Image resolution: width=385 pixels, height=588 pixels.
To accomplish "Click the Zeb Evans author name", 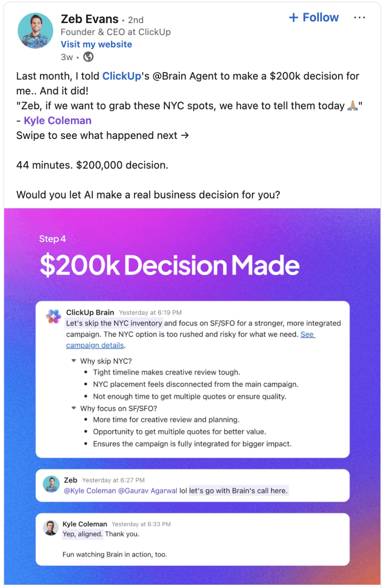I will click(89, 19).
